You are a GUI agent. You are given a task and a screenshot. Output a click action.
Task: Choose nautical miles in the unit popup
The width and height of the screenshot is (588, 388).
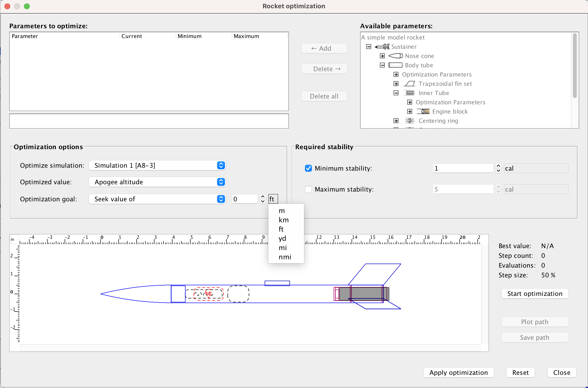[285, 257]
